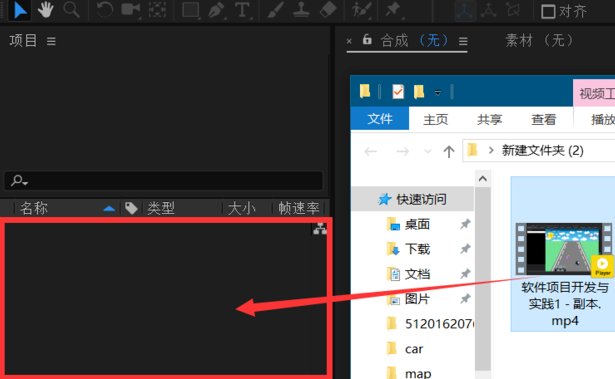Select the Pan Behind anchor tool
Viewport: 615px width, 379px height.
(x=157, y=10)
